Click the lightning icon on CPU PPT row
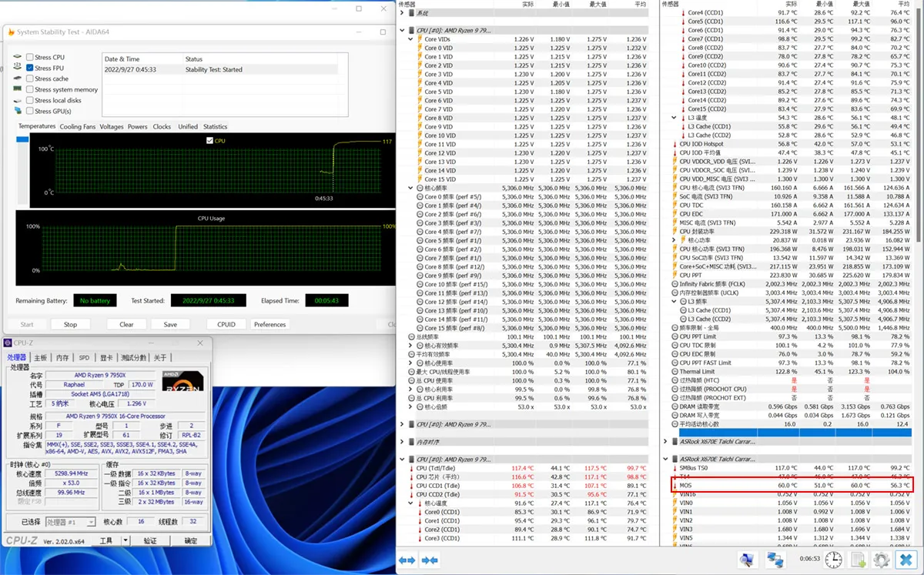This screenshot has width=924, height=575. click(675, 275)
